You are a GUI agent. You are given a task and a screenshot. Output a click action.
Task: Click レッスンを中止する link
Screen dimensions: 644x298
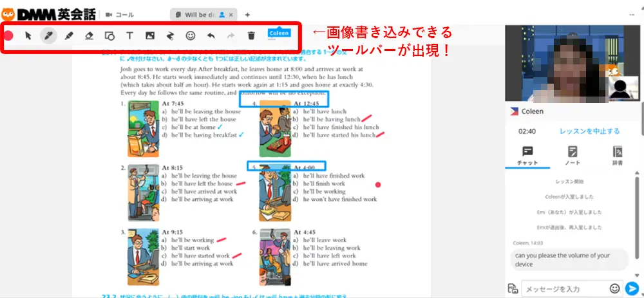(x=589, y=131)
